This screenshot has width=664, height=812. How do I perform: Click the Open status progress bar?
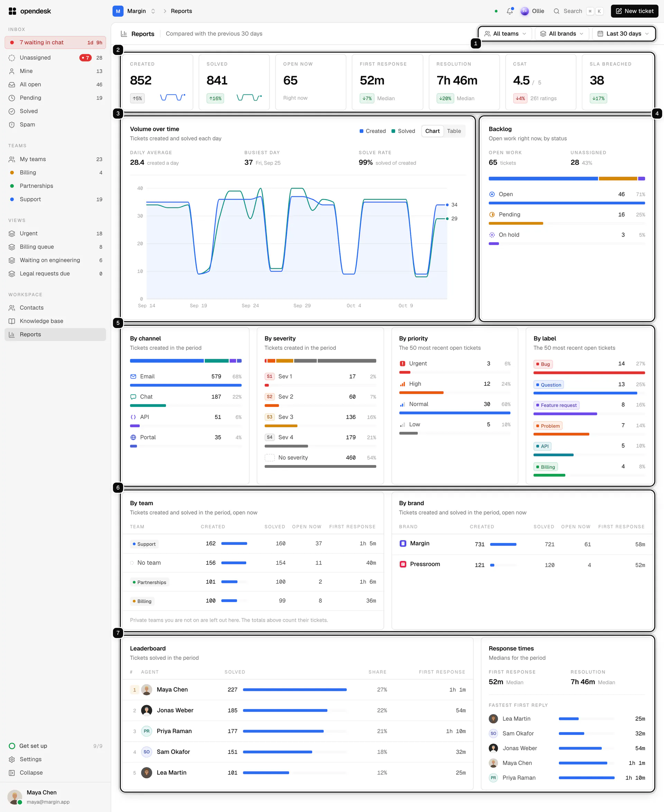566,203
